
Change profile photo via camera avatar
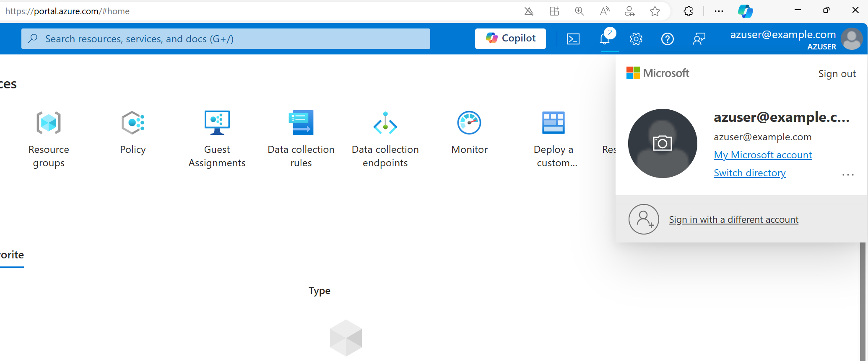click(x=663, y=143)
